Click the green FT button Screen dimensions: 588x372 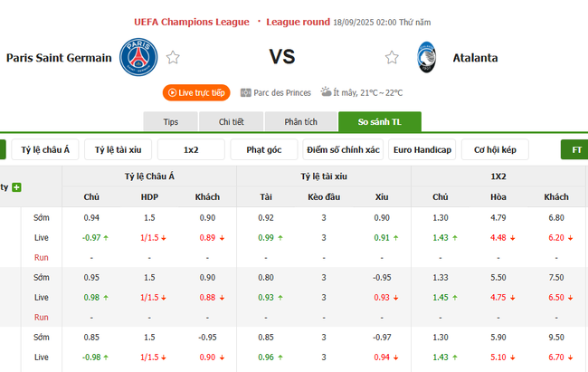click(x=575, y=149)
